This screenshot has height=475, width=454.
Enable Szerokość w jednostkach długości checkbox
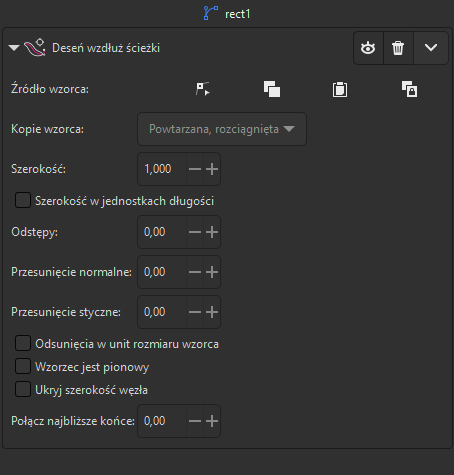click(23, 200)
